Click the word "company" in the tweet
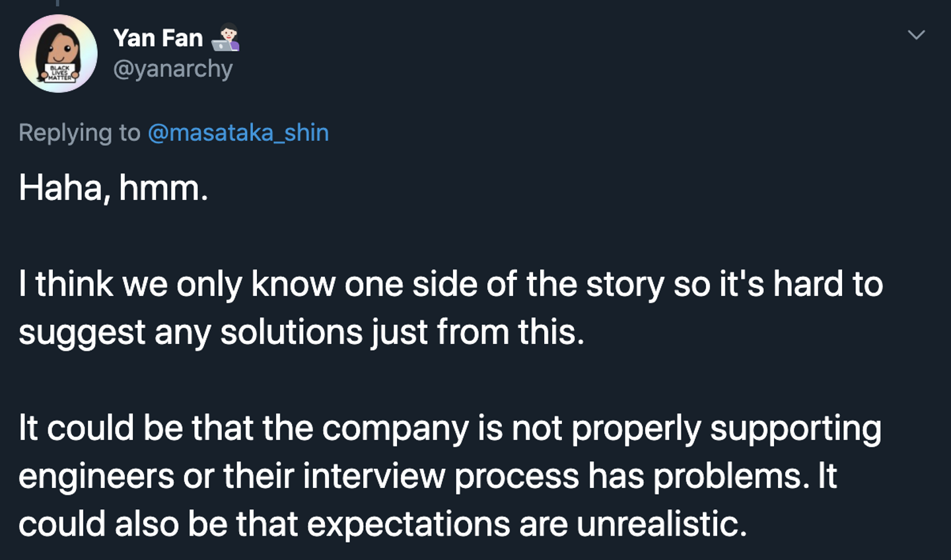 pyautogui.click(x=395, y=429)
